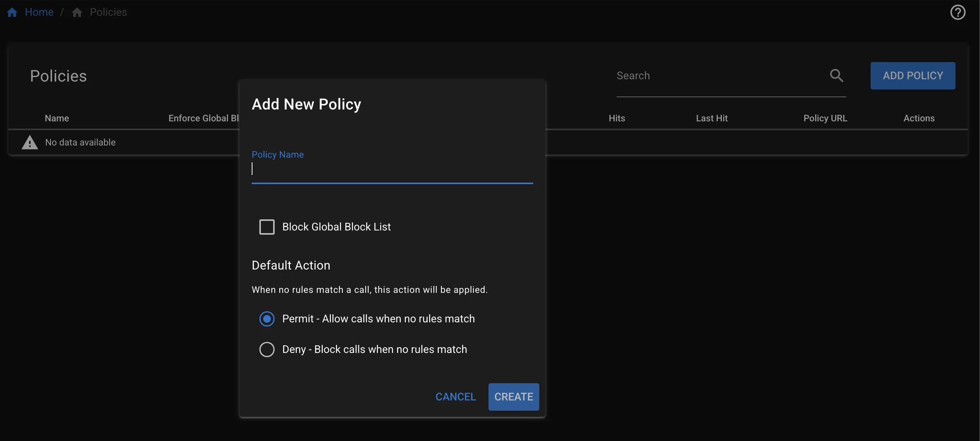Screen dimensions: 980x441
Task: Open the Policies breadcrumb link
Action: click(x=108, y=12)
